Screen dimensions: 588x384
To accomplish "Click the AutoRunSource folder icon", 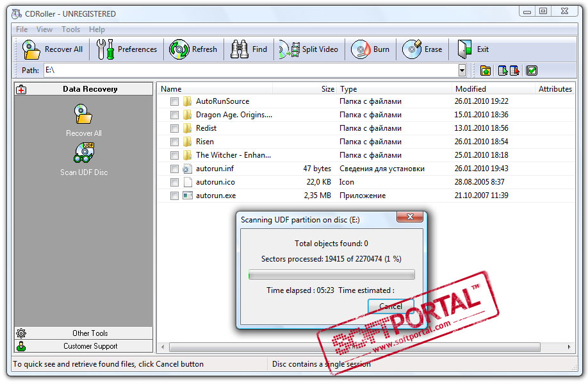I will point(187,101).
